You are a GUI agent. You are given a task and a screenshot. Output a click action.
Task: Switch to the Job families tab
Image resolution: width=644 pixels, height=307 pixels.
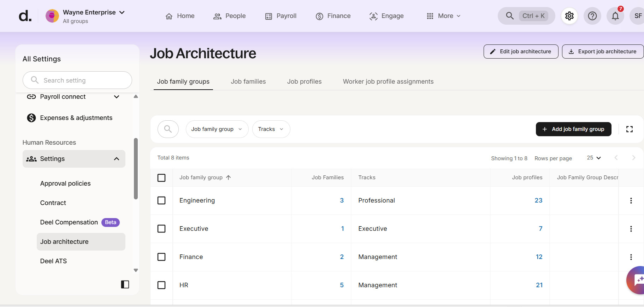click(x=248, y=82)
